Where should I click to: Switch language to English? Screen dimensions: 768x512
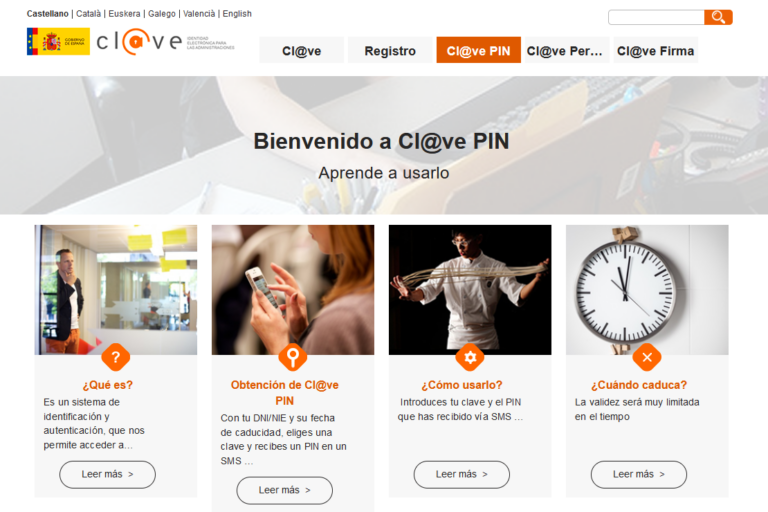pos(237,14)
